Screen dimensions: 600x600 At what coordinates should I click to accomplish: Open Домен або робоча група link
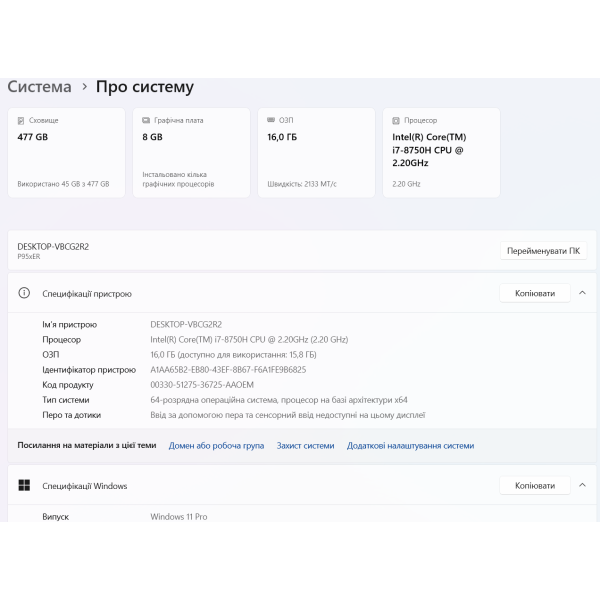(216, 446)
